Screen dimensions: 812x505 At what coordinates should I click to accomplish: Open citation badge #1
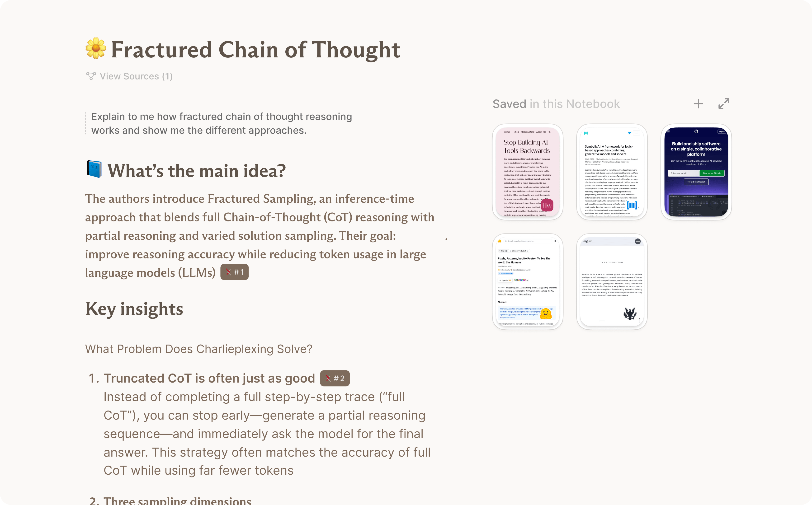click(234, 272)
